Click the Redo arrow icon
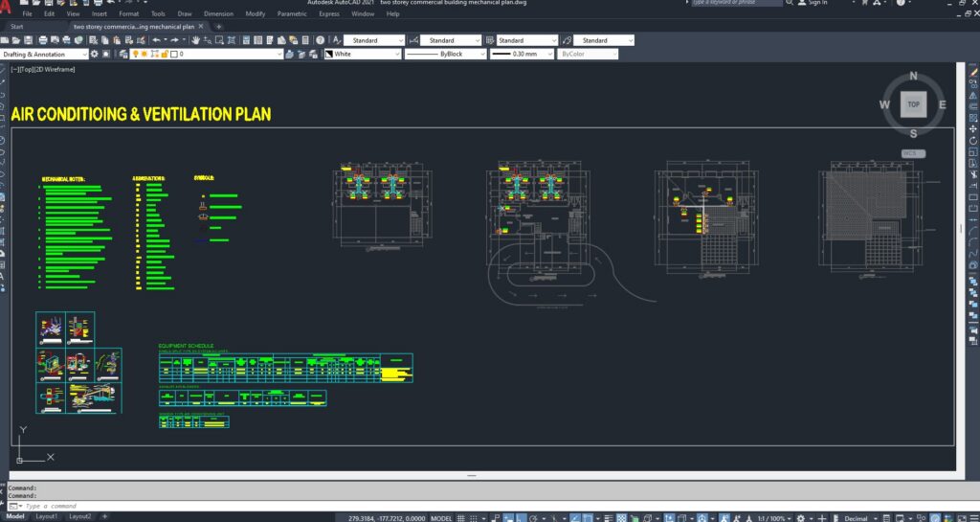980x522 pixels. tap(174, 40)
